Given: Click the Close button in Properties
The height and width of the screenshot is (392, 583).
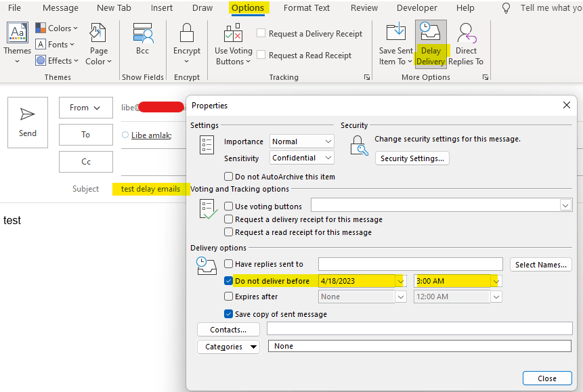Looking at the screenshot, I should point(547,378).
